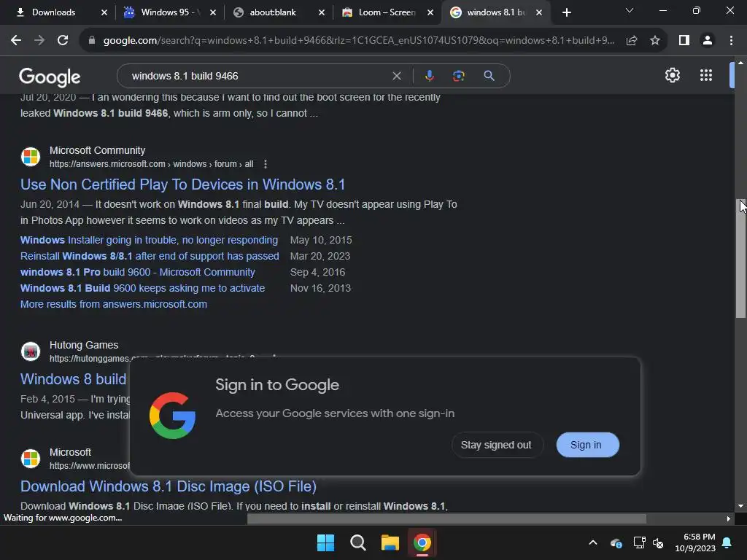Open a new browser tab
Screen dimensions: 747x560
tap(566, 12)
